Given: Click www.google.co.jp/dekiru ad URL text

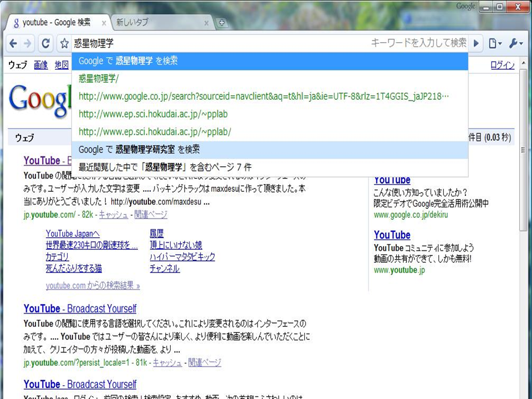Looking at the screenshot, I should pos(411,215).
